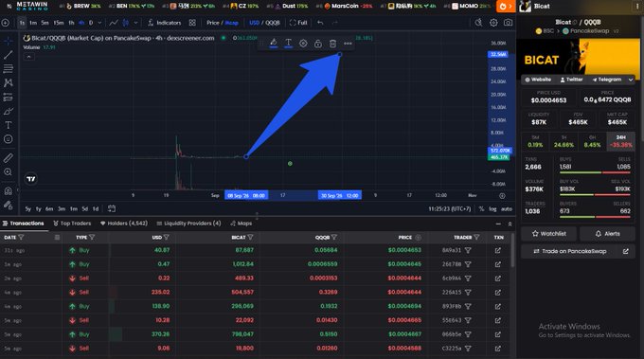Take a chart snapshot with camera icon
Screen dimensions: 644x359
(x=508, y=23)
